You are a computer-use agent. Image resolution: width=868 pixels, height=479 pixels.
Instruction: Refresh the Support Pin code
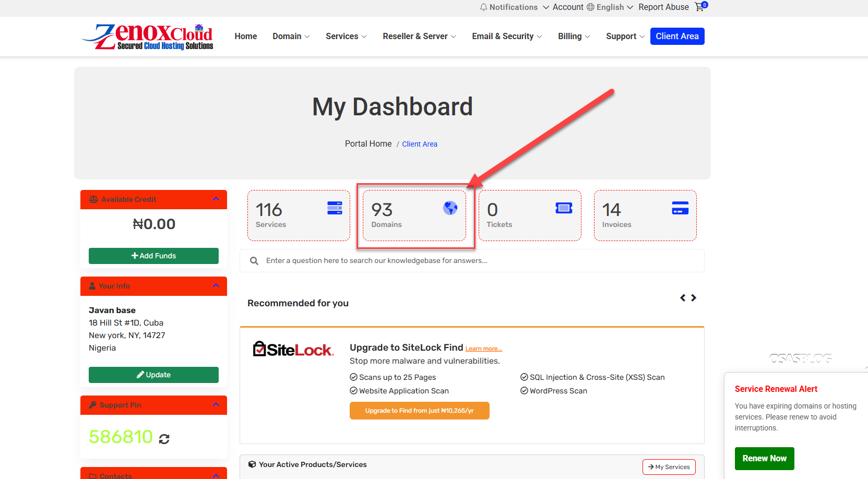pyautogui.click(x=164, y=439)
